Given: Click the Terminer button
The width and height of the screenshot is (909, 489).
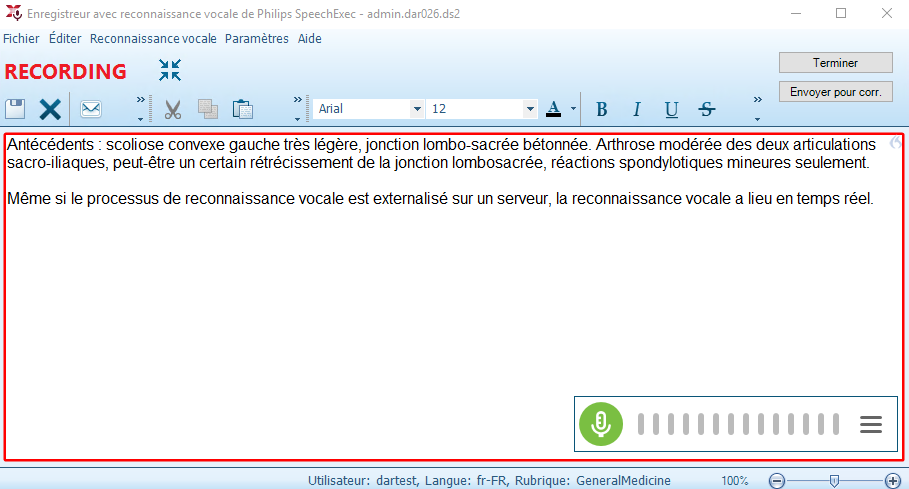Looking at the screenshot, I should point(835,62).
